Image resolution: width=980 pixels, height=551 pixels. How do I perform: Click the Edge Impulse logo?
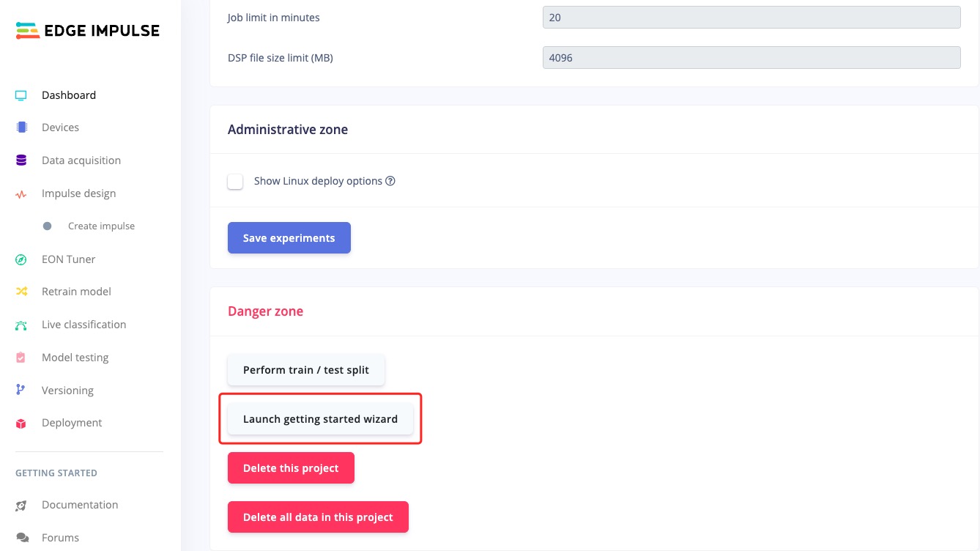click(87, 30)
